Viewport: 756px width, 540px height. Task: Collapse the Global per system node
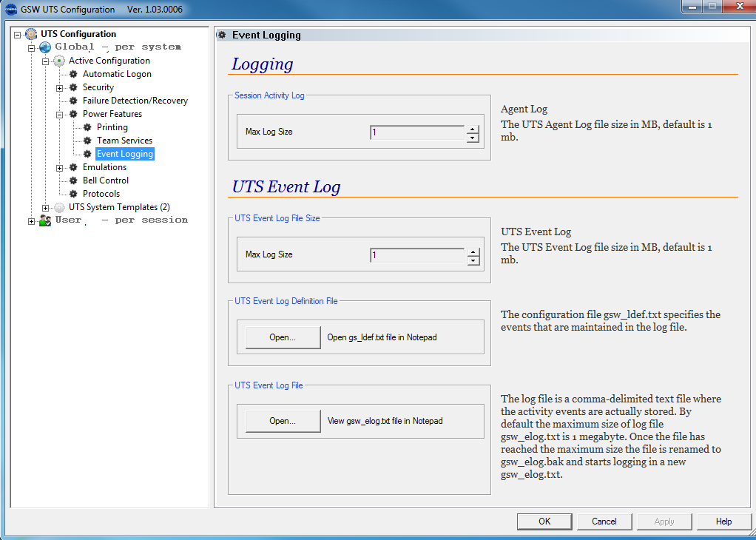(x=32, y=48)
